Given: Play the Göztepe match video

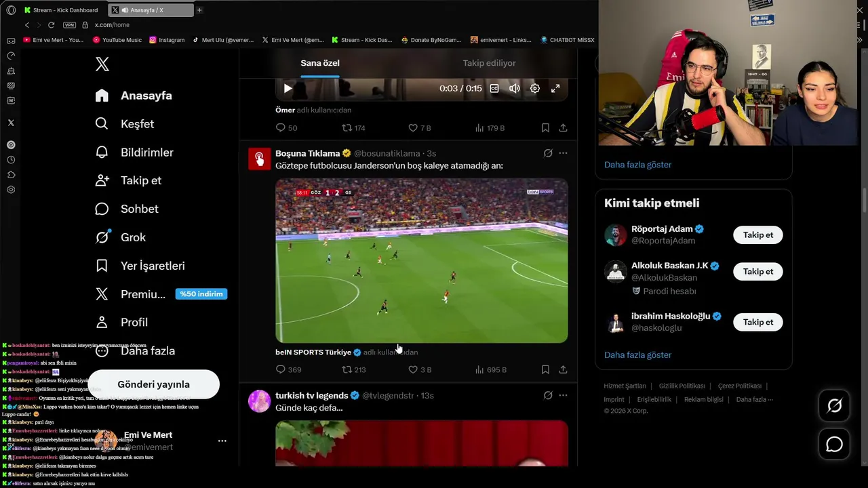Looking at the screenshot, I should click(421, 260).
